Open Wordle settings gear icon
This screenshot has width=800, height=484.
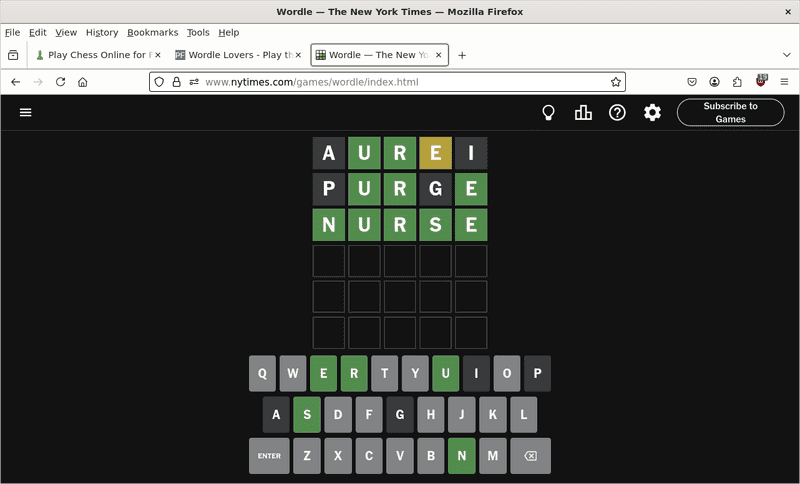coord(652,113)
